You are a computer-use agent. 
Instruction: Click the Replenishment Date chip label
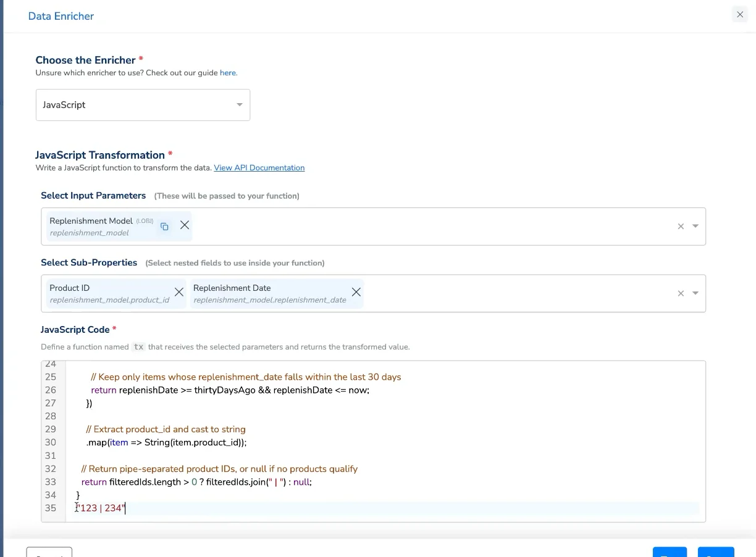pyautogui.click(x=232, y=288)
